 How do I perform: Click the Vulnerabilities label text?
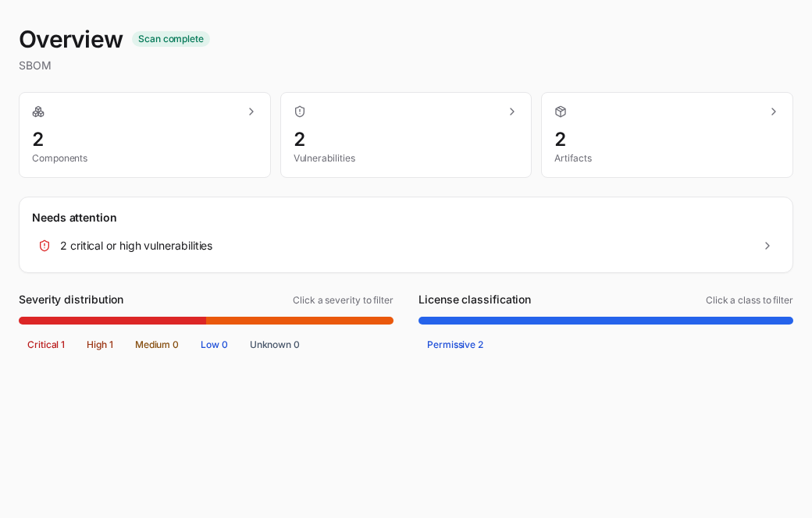[x=324, y=158]
